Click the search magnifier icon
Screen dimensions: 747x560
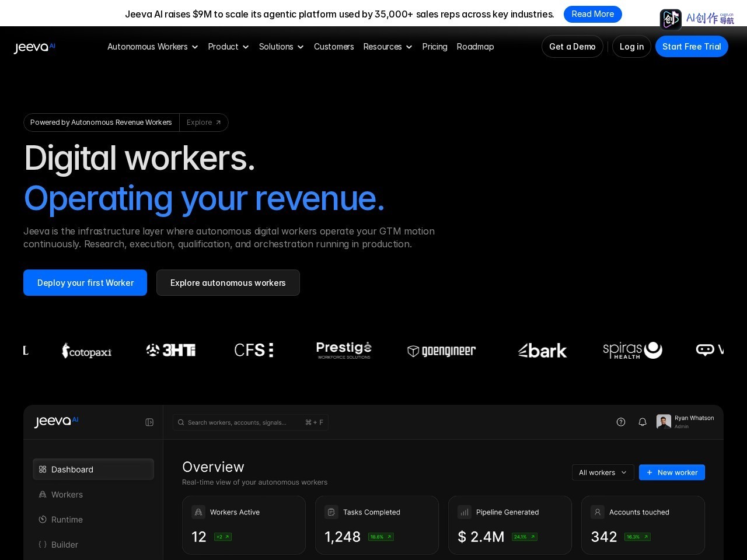[x=181, y=422]
